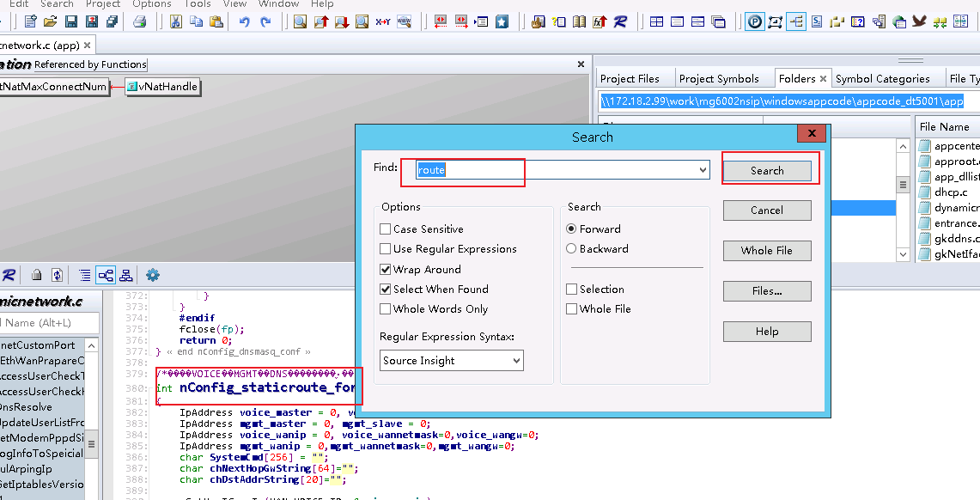This screenshot has width=980, height=500.
Task: Click the Undo arrow icon
Action: pyautogui.click(x=245, y=21)
